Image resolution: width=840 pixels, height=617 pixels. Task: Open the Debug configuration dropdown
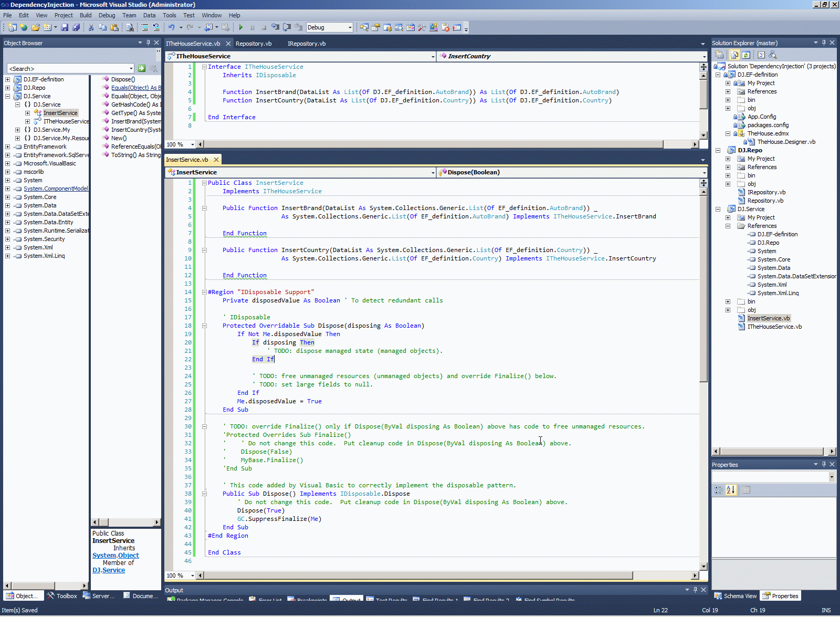coord(350,27)
